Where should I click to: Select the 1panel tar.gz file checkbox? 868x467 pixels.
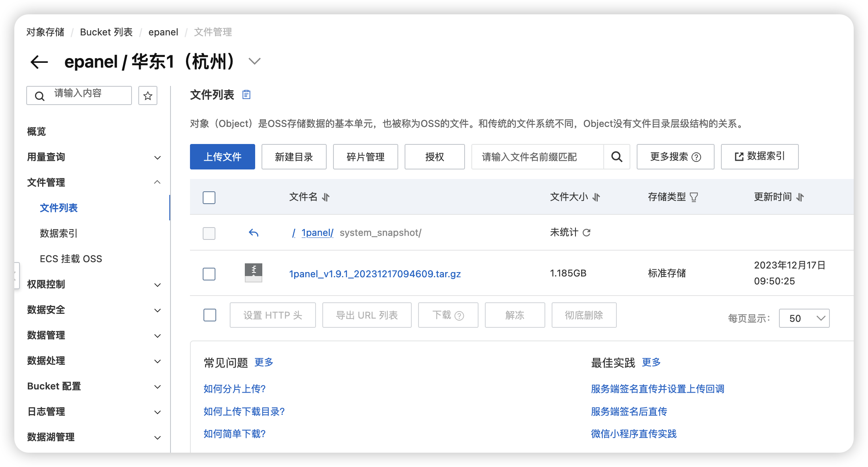209,274
